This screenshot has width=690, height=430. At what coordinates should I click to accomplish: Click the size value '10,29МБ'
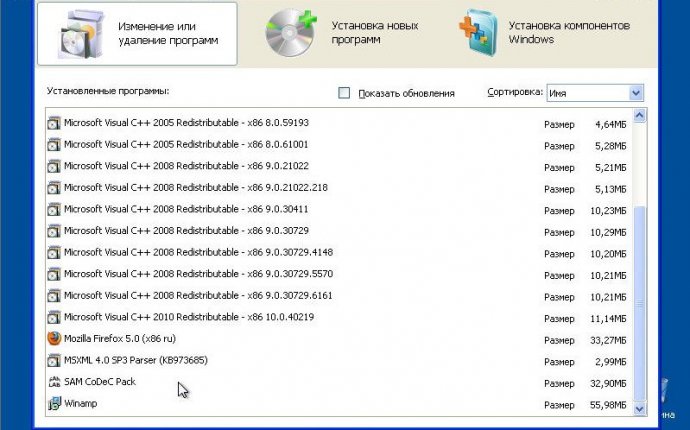608,232
